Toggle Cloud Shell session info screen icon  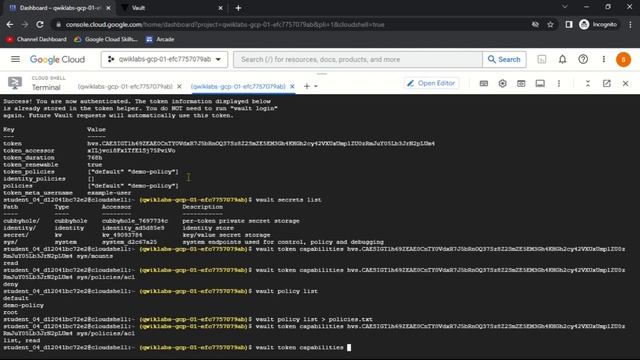[x=540, y=83]
